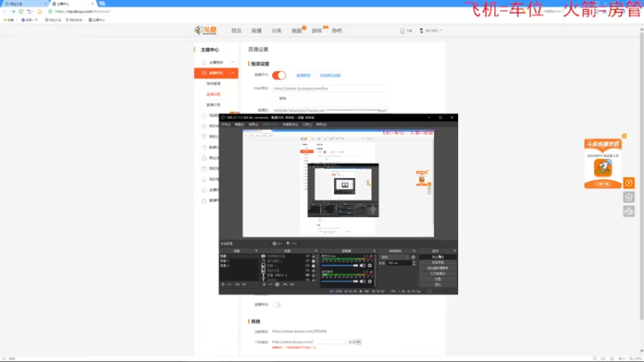Mute the first OBS mixer channel speaker
Screen dimensions: 644x362
click(362, 265)
